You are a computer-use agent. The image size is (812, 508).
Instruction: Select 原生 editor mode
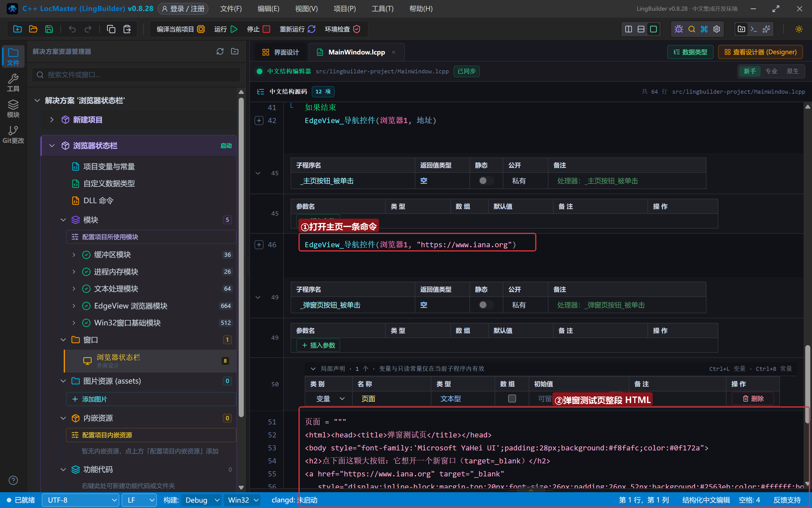pyautogui.click(x=793, y=71)
